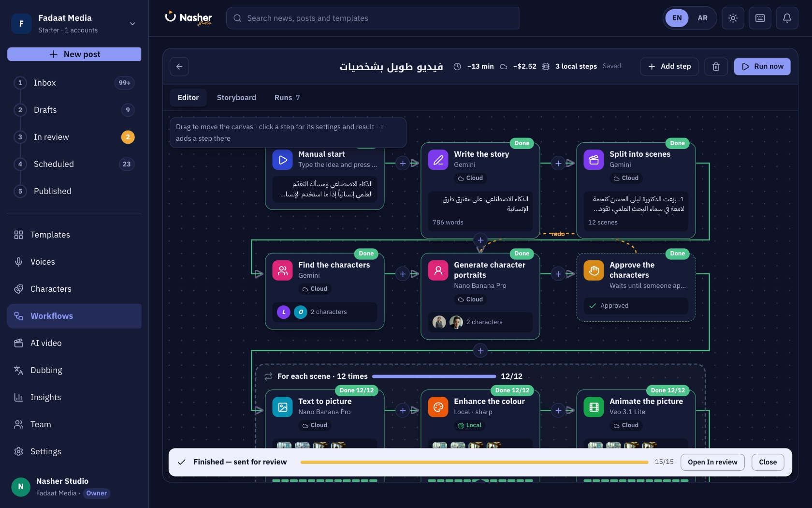
Task: Focus the search news, posts and templates field
Action: tap(373, 18)
